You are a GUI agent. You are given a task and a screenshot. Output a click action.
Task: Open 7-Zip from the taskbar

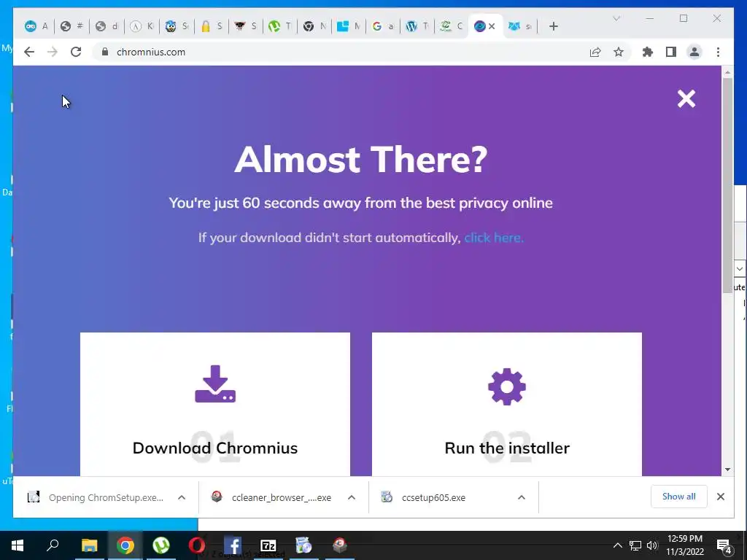pos(268,545)
